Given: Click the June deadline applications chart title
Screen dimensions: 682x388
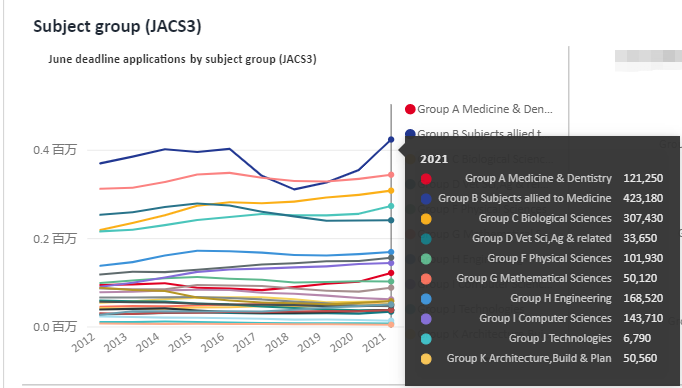Looking at the screenshot, I should point(182,59).
